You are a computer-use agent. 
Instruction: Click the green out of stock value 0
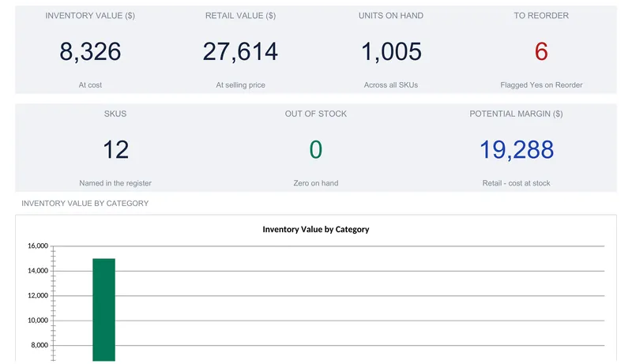coord(315,149)
